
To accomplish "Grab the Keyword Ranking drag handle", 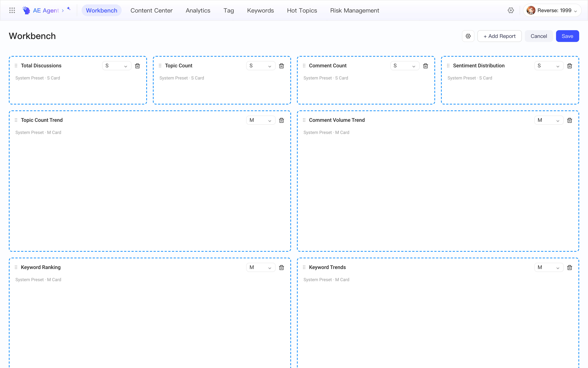I will pyautogui.click(x=16, y=267).
